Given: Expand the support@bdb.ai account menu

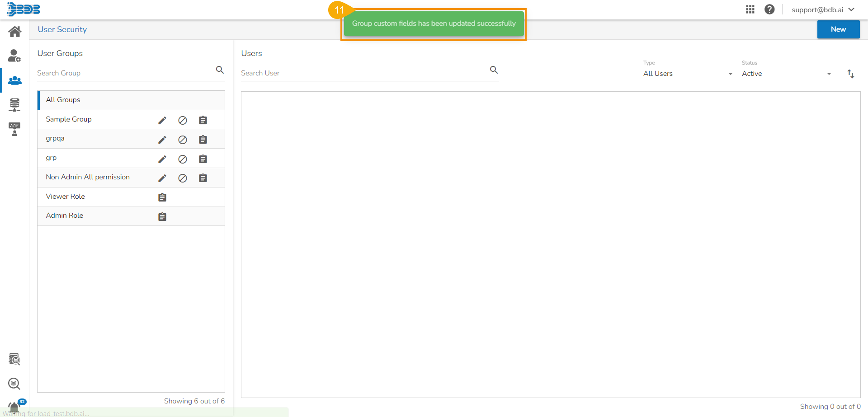Looking at the screenshot, I should [x=823, y=9].
